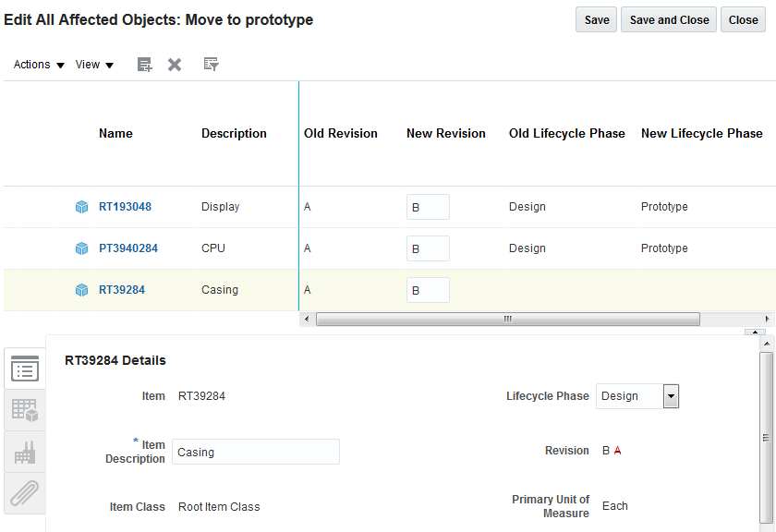
Task: Open the attachments paperclip side tab
Action: click(x=25, y=493)
